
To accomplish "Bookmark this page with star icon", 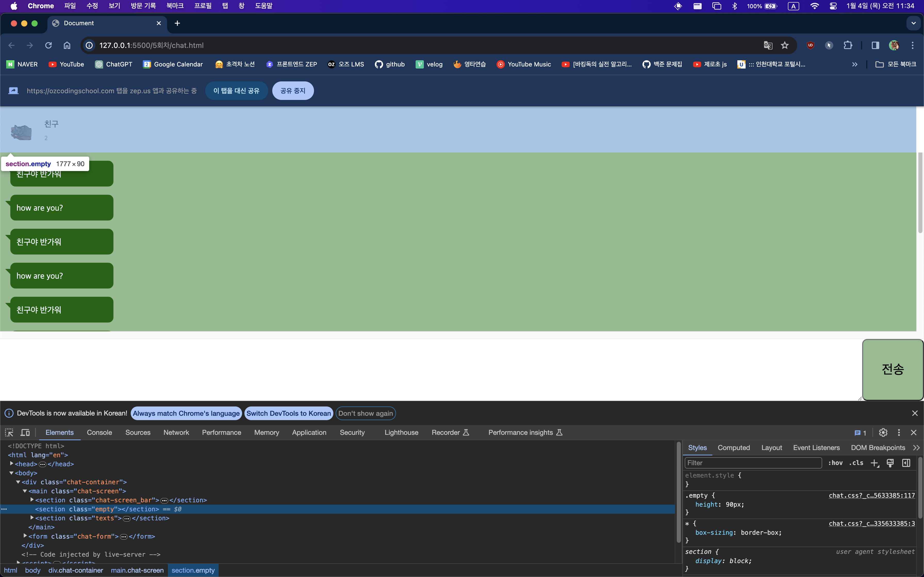I will pyautogui.click(x=785, y=45).
